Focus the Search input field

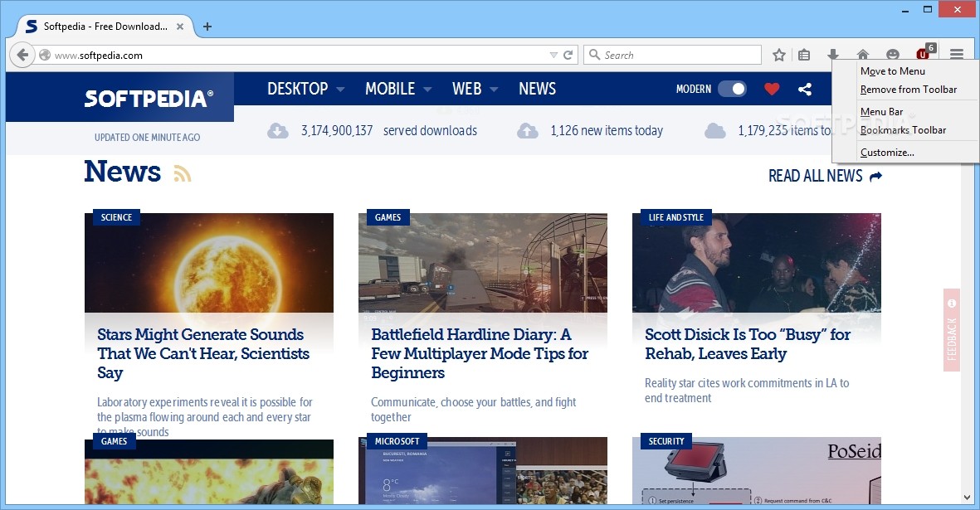(672, 55)
